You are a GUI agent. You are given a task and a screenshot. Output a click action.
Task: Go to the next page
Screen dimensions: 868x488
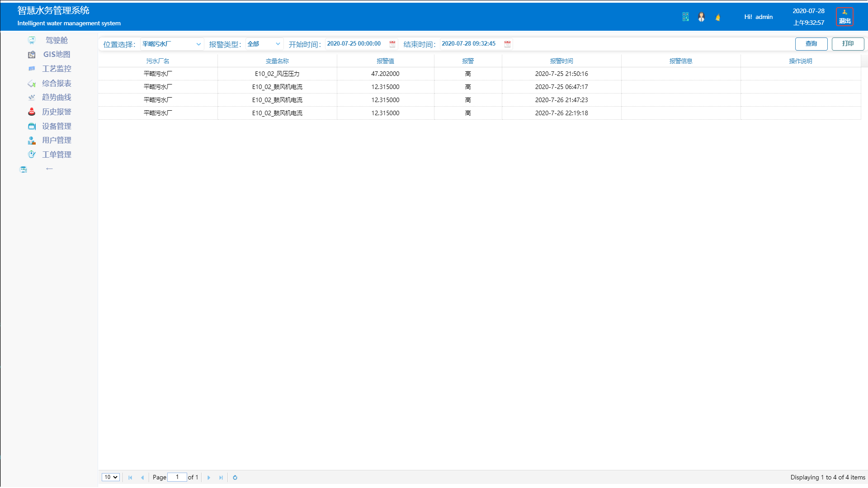point(208,478)
